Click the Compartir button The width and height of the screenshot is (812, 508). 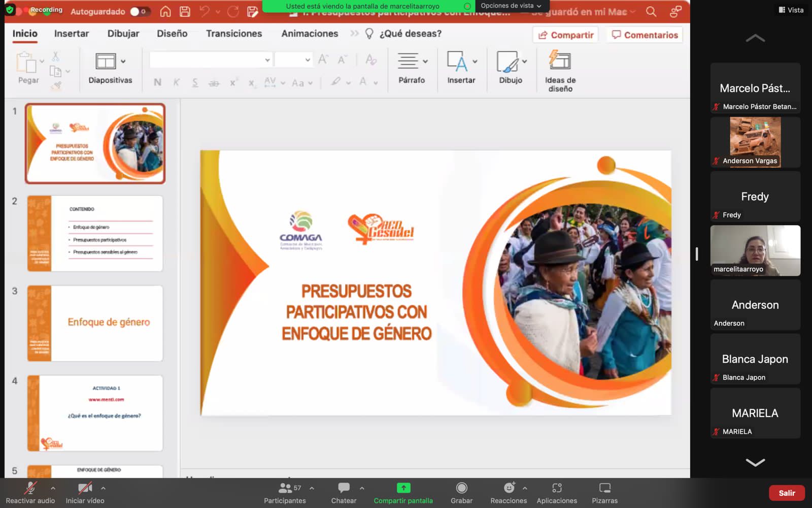point(566,35)
